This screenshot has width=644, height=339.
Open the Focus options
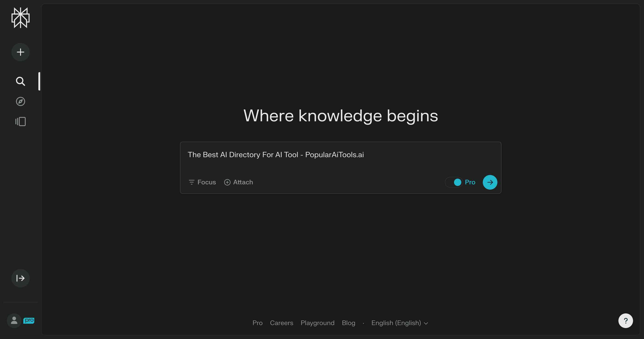(202, 182)
